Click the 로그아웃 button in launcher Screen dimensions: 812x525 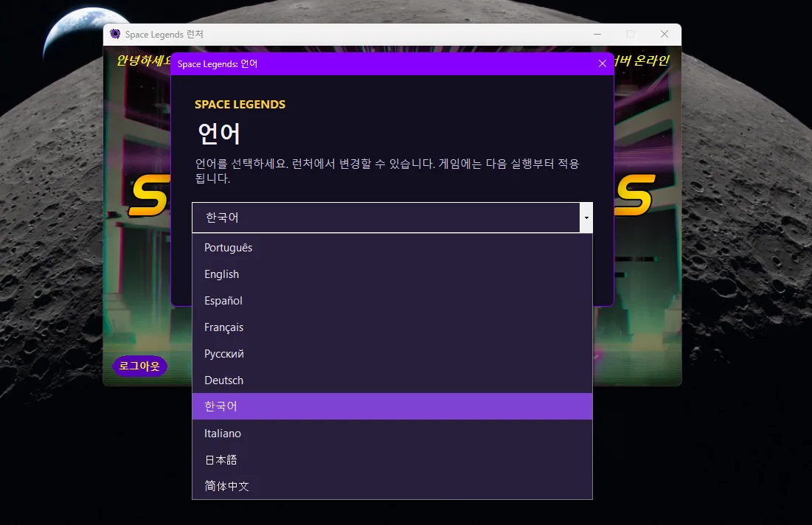(140, 366)
